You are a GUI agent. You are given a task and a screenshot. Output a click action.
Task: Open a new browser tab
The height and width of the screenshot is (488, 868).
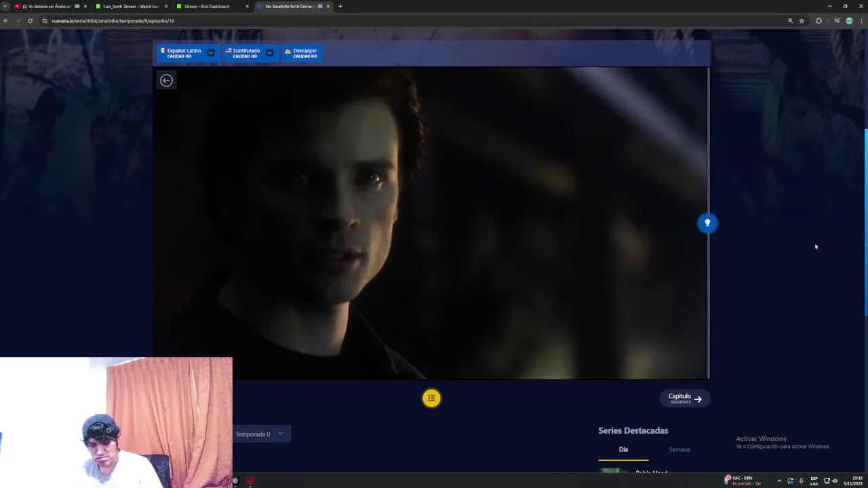click(x=340, y=6)
